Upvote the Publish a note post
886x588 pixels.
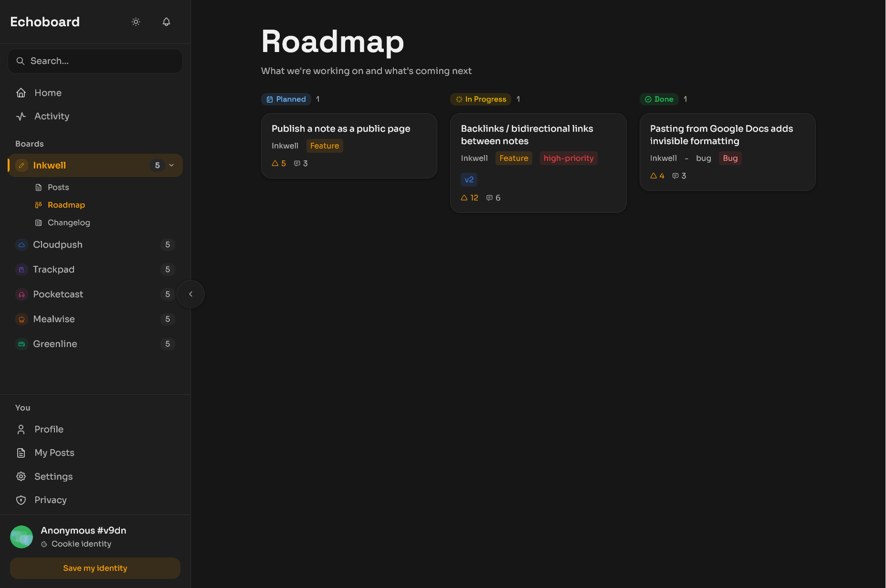[275, 163]
